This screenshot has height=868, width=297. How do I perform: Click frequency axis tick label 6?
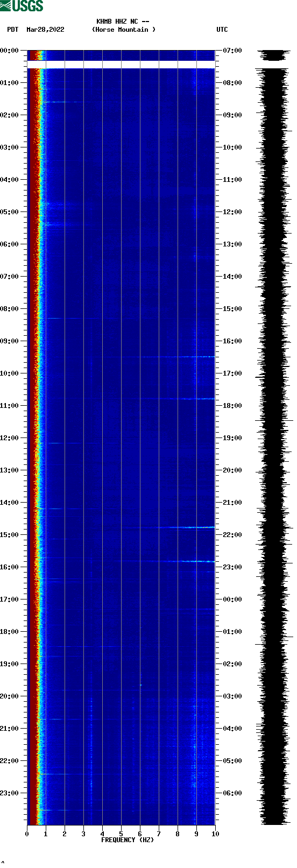(140, 834)
